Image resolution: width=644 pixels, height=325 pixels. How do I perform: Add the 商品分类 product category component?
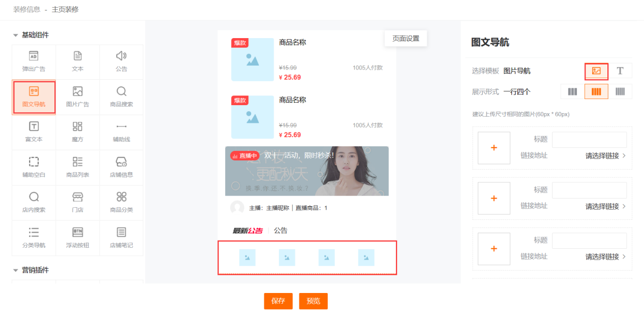tap(121, 202)
